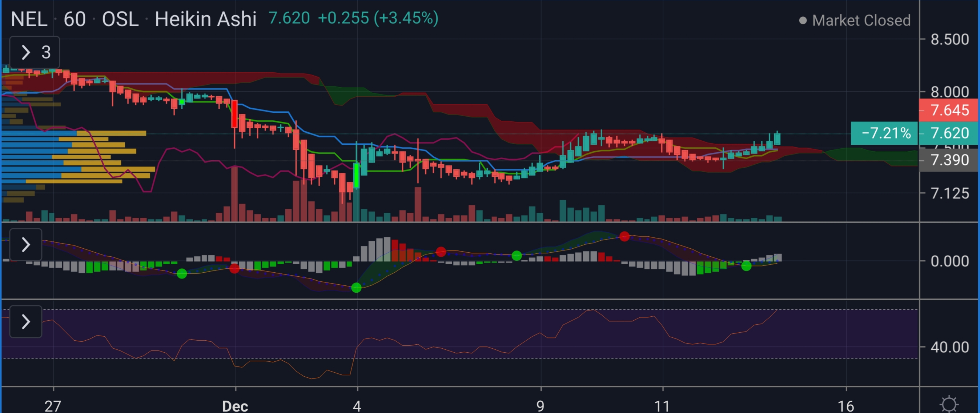The width and height of the screenshot is (980, 413).
Task: Click the red MACD crossover dot near 11
Action: tap(624, 236)
